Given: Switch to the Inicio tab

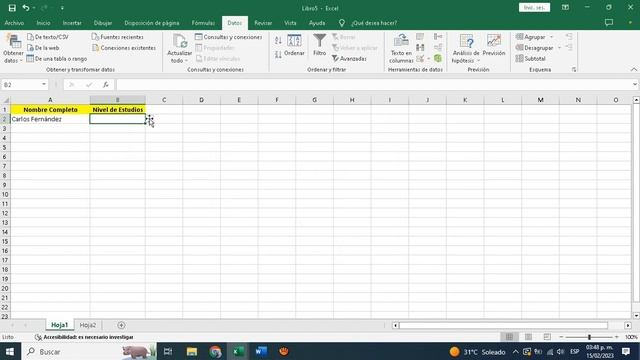Looking at the screenshot, I should [43, 23].
